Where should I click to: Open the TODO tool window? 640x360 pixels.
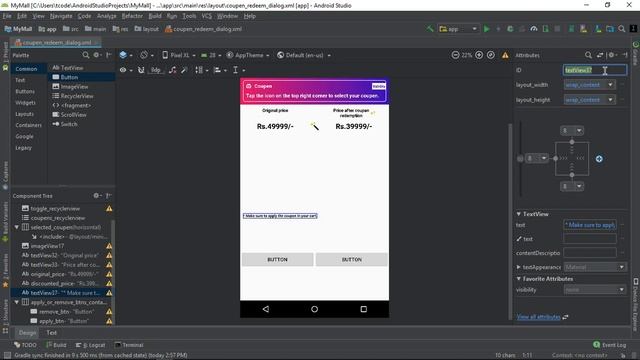pyautogui.click(x=25, y=345)
